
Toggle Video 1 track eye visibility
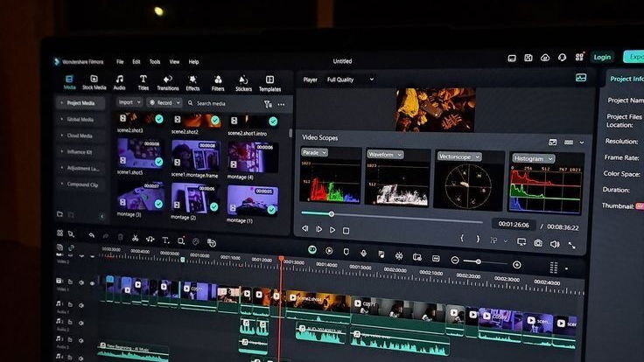coord(92,283)
